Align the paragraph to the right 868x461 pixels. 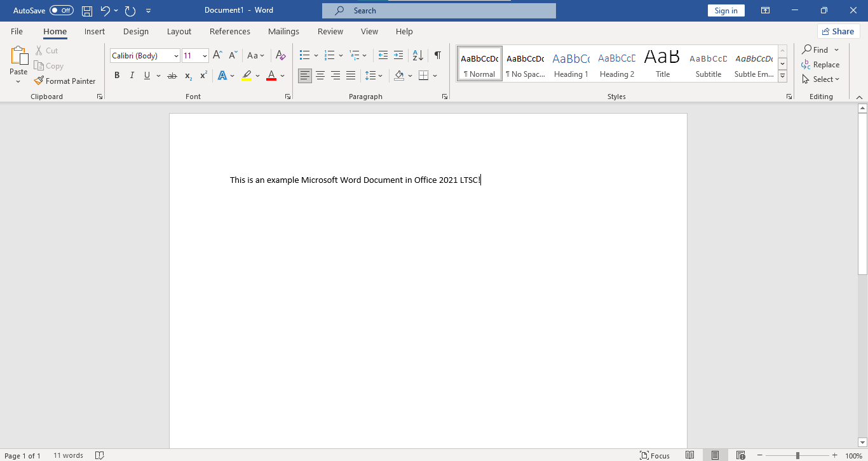coord(336,76)
